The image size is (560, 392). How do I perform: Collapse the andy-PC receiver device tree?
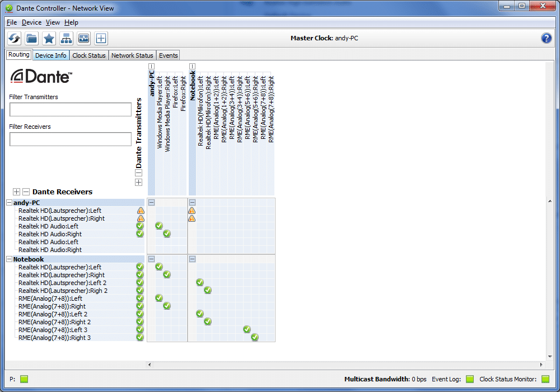(9, 203)
